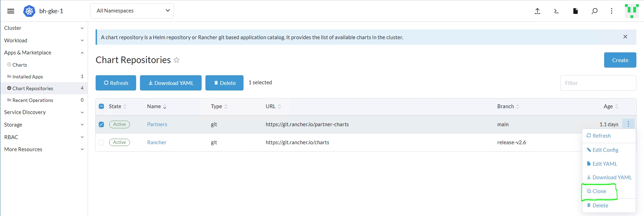Open the resource search magnifier icon
The image size is (644, 216).
[594, 11]
